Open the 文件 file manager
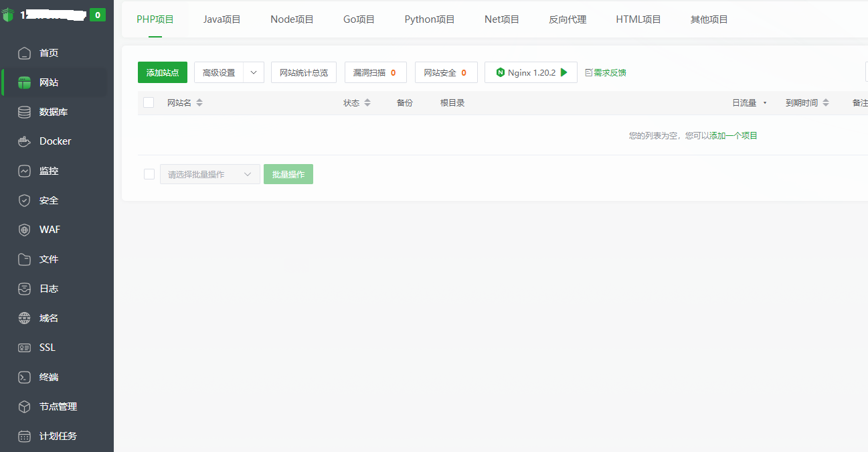The height and width of the screenshot is (452, 868). click(x=48, y=258)
